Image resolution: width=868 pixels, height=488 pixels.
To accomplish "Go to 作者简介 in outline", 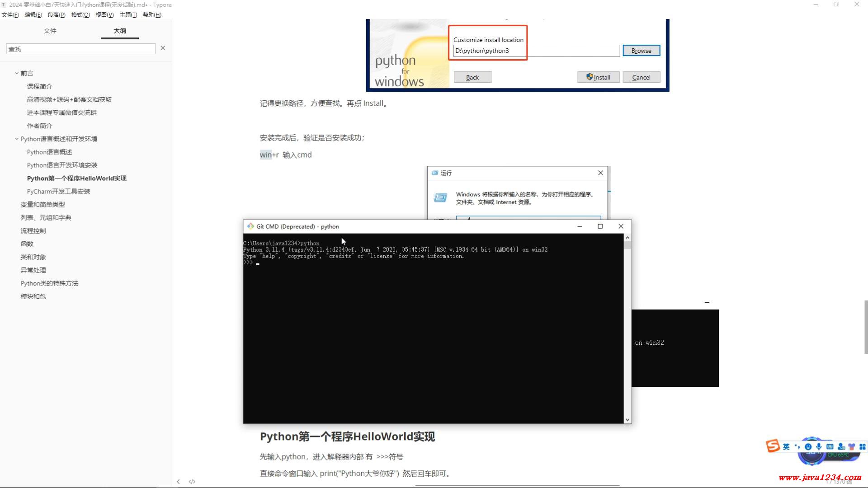I will [39, 126].
